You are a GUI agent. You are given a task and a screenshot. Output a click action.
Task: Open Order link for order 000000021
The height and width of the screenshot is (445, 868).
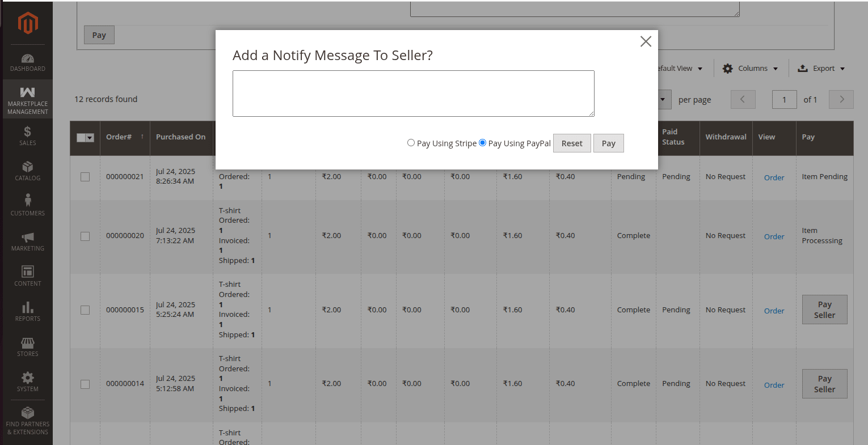774,177
